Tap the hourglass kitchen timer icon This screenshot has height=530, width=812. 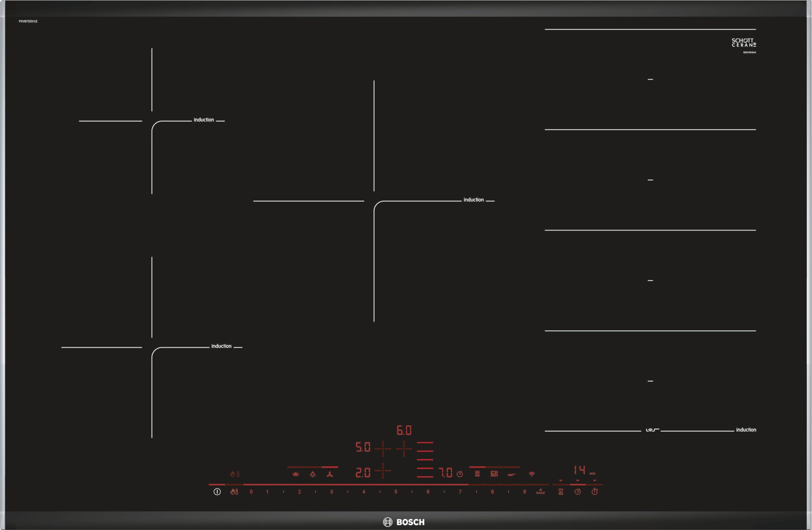click(560, 492)
